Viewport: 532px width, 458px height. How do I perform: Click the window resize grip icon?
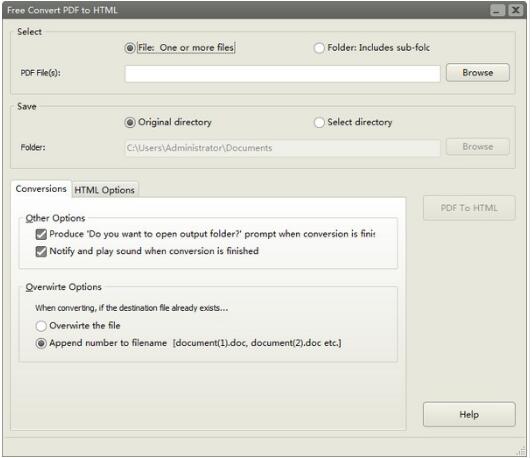[521, 452]
